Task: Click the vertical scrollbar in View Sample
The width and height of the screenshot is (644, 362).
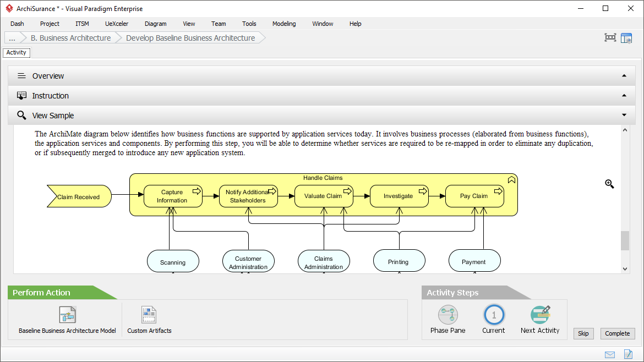Action: click(625, 240)
